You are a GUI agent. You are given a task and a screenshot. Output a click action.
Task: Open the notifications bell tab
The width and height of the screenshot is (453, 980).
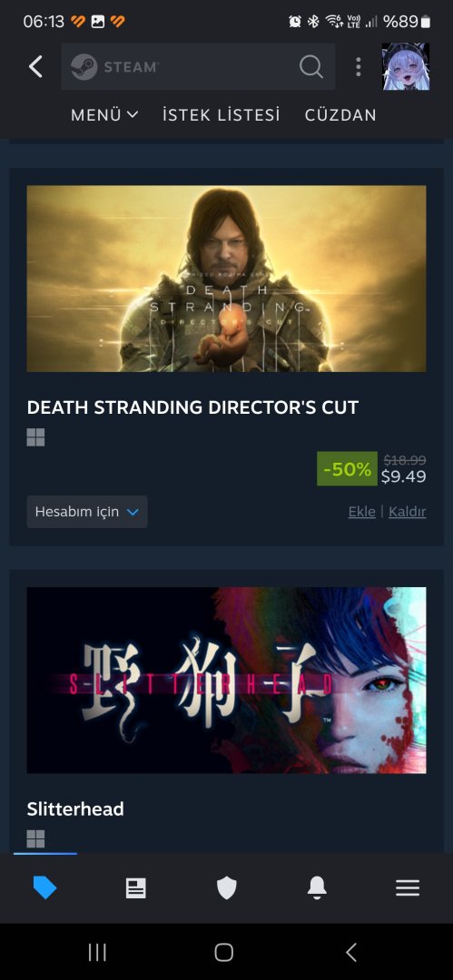point(317,887)
